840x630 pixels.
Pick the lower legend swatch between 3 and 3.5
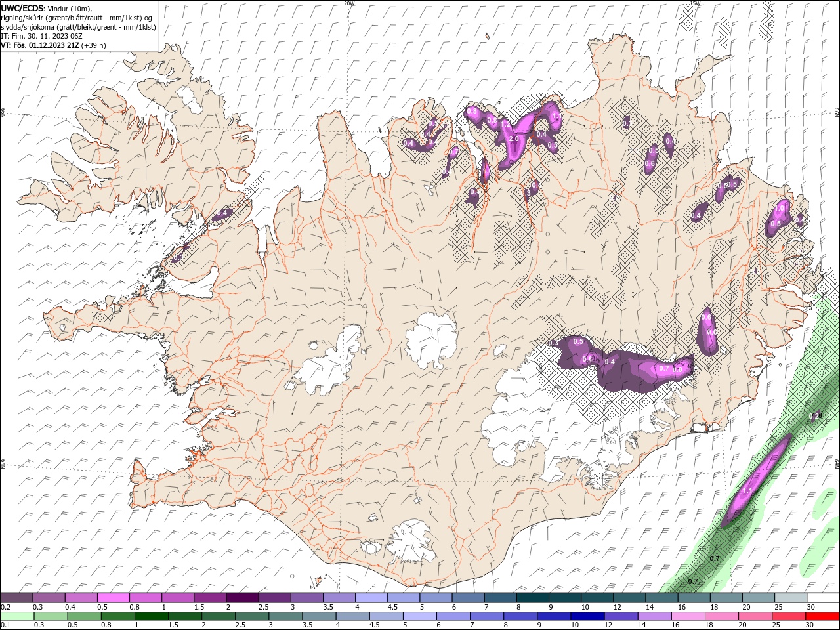pos(285,616)
